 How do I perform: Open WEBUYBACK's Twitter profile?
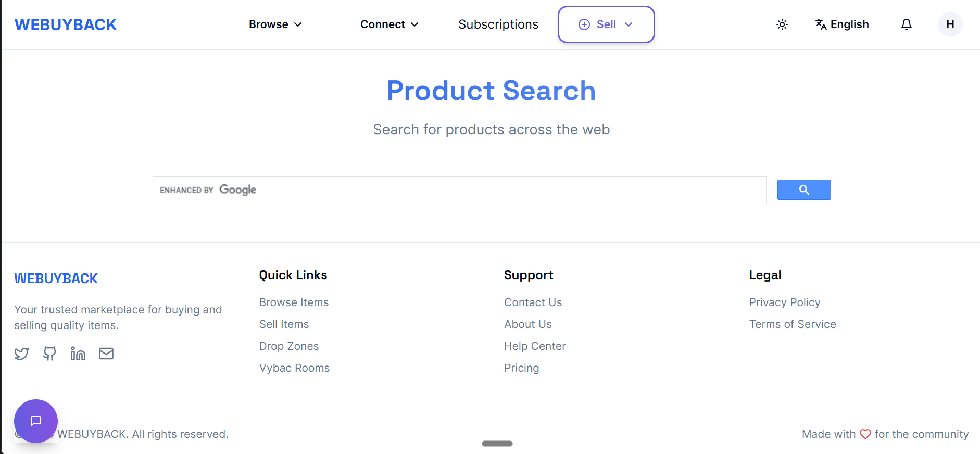click(x=22, y=354)
